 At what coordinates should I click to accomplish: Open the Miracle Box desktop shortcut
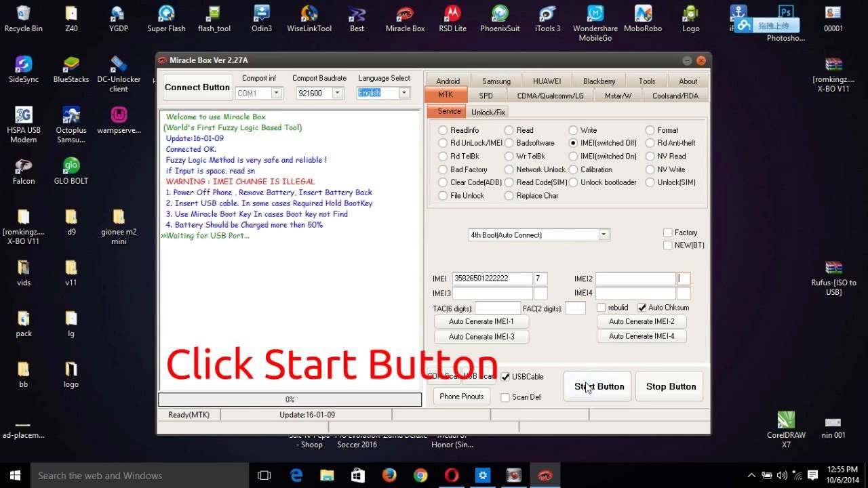[405, 18]
